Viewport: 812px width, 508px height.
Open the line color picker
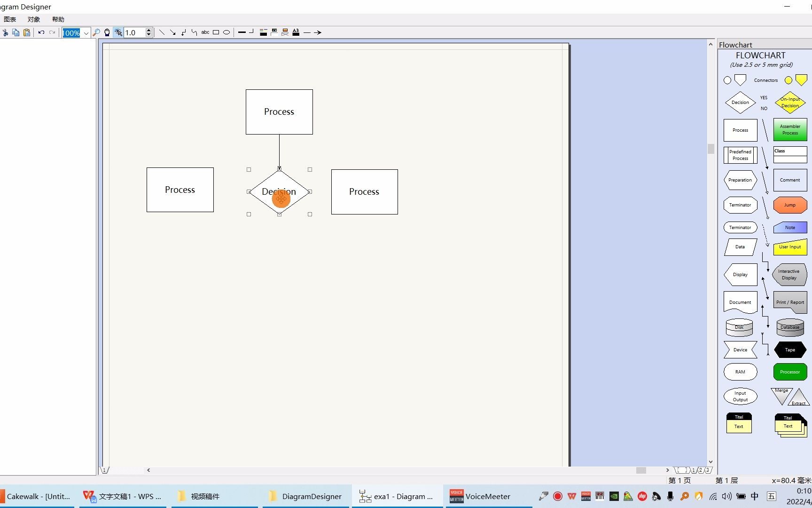click(x=264, y=32)
